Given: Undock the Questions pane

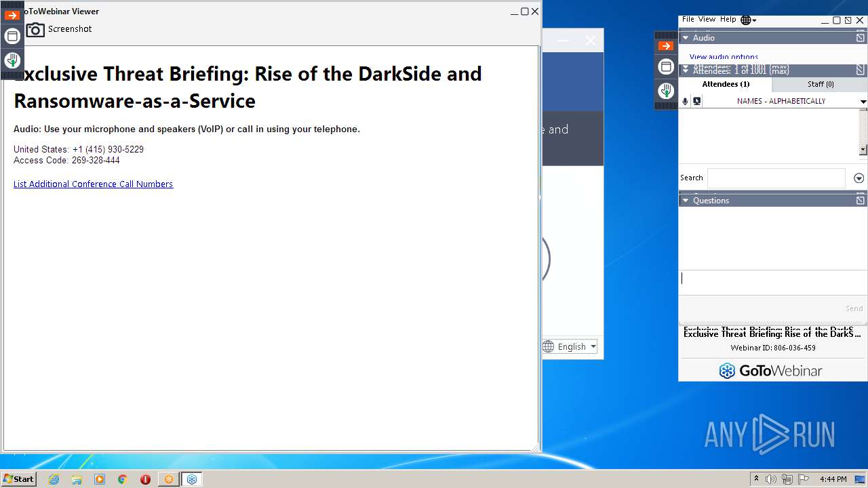Looking at the screenshot, I should (x=860, y=201).
